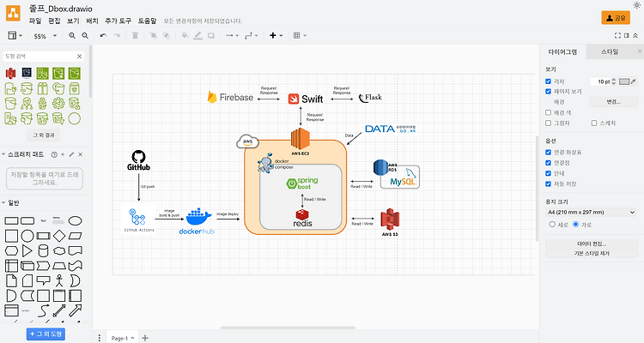
Task: Enable the 배경 색 checkbox
Action: 548,112
